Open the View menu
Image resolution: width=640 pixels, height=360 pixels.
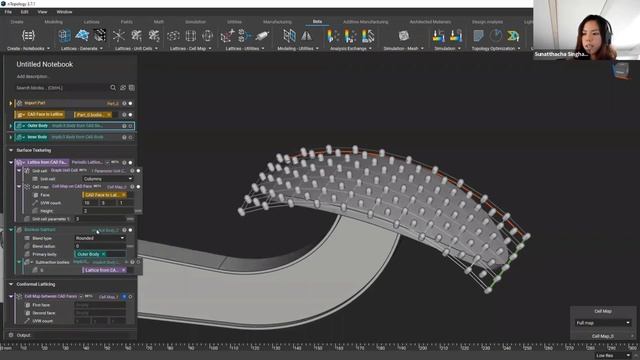tap(42, 12)
